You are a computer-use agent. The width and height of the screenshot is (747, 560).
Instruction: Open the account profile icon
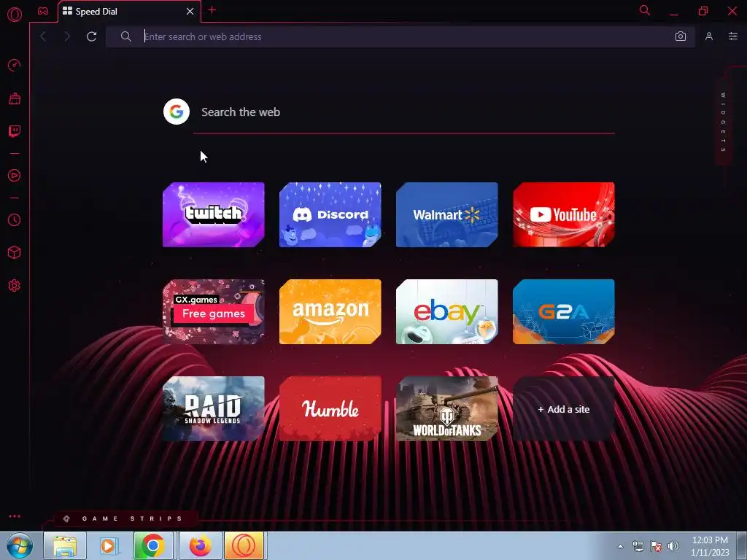[709, 36]
